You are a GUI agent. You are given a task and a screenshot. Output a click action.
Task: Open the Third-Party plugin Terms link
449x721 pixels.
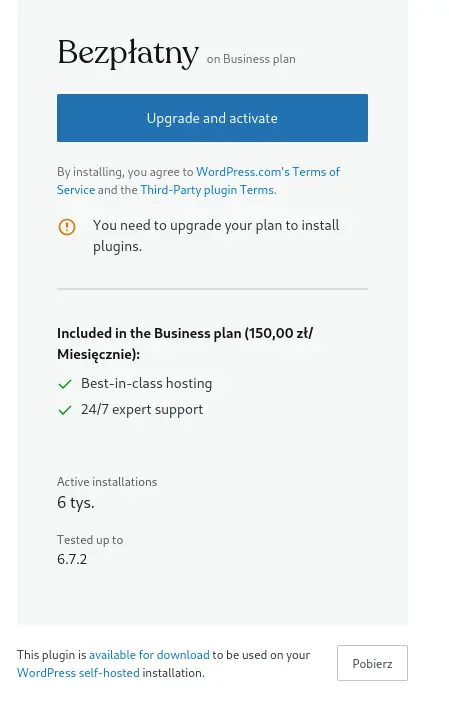[x=208, y=190]
